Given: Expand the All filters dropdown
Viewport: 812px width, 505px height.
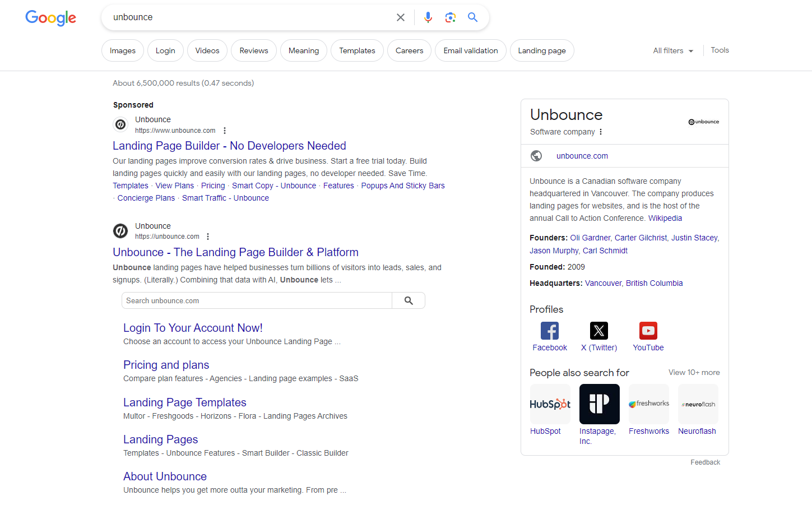Looking at the screenshot, I should 673,50.
